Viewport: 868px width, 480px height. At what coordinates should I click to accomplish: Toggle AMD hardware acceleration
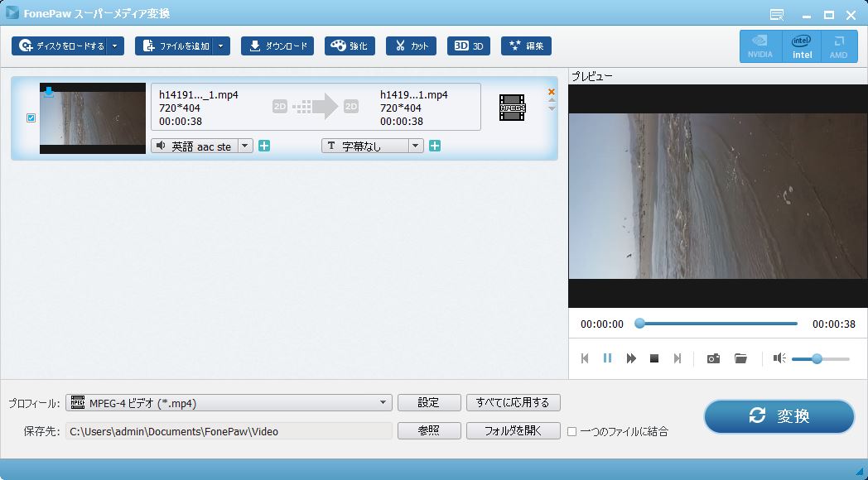pos(839,46)
